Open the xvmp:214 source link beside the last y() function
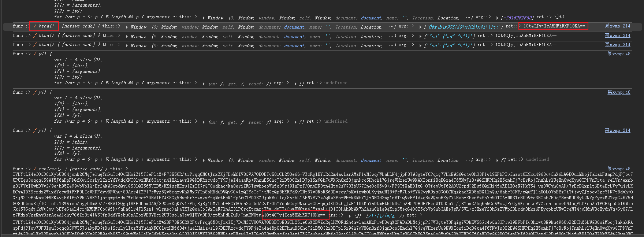 [x=617, y=130]
